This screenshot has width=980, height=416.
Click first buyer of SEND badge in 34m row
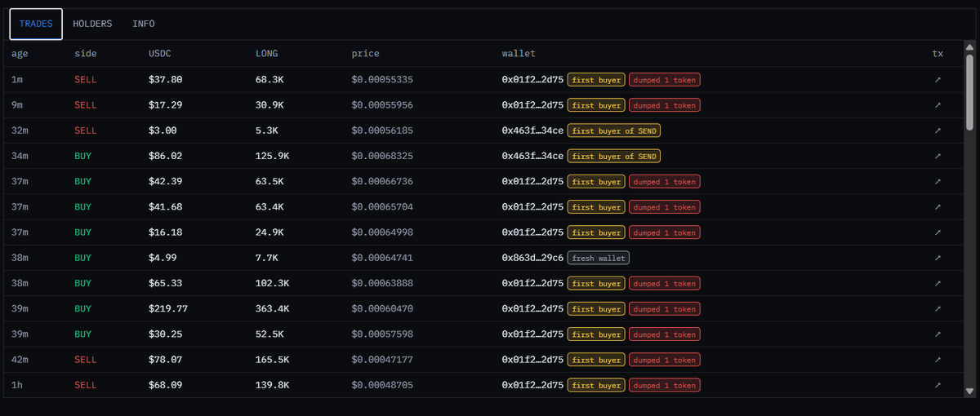click(x=614, y=156)
